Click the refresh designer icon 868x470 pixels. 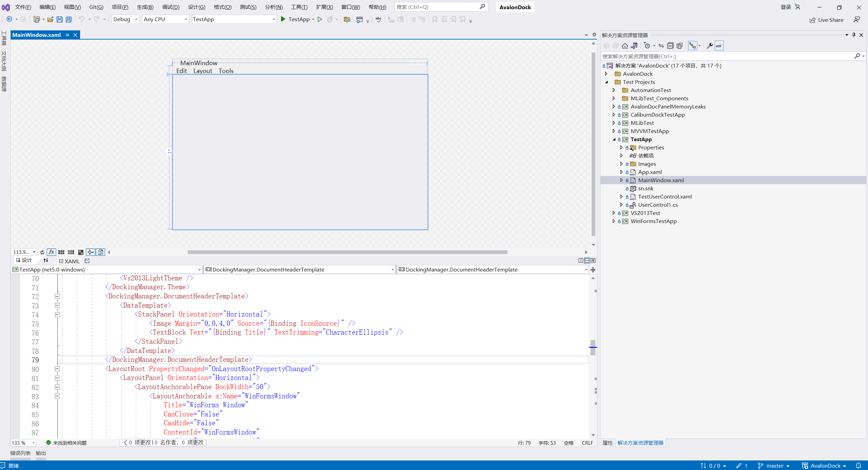42,252
